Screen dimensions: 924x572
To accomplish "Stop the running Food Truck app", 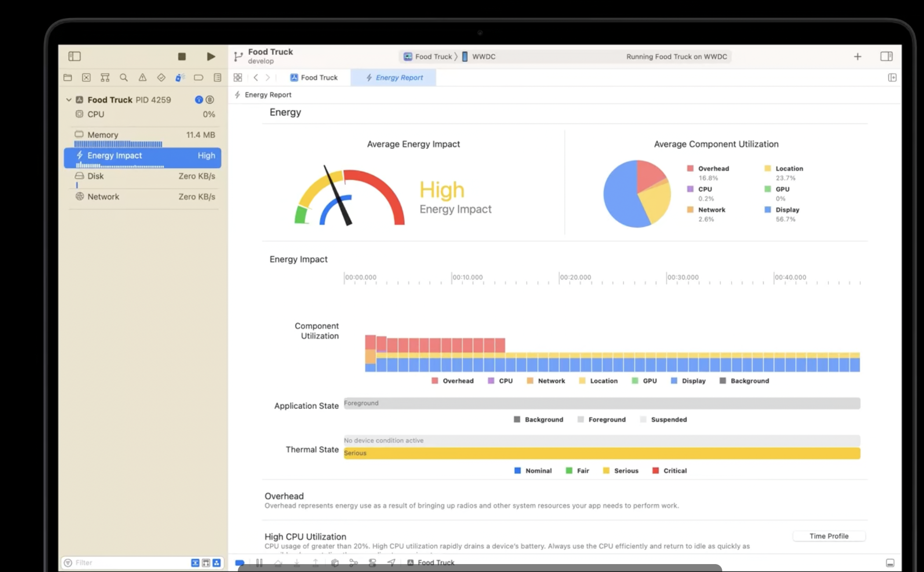I will tap(182, 56).
